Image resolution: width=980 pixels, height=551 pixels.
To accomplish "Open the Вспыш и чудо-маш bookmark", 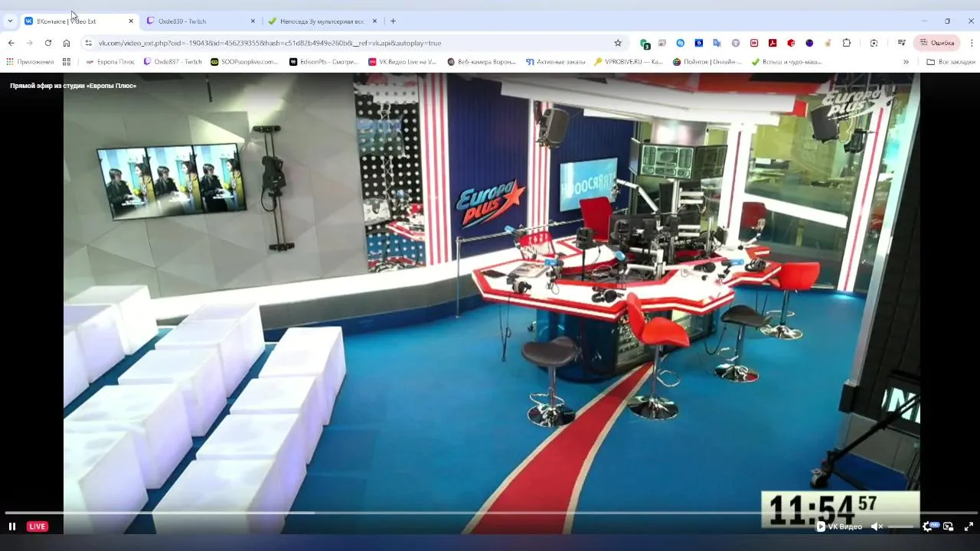I will click(x=787, y=62).
